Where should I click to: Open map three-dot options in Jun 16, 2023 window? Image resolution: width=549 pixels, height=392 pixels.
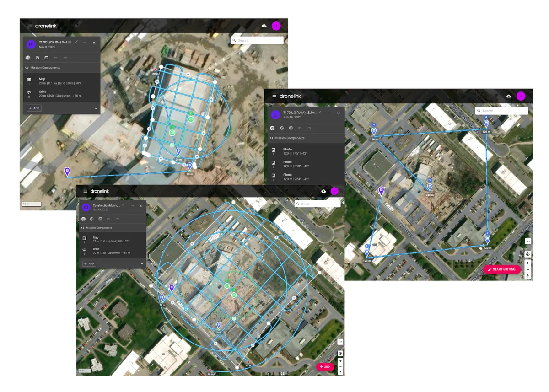tap(528, 241)
